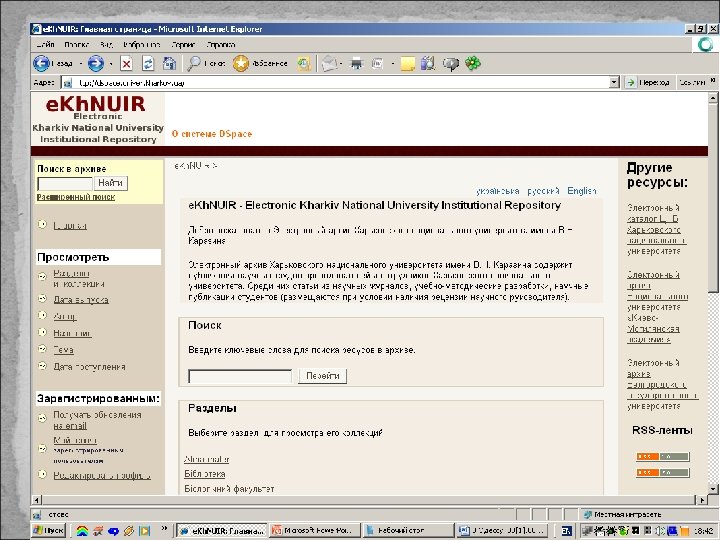720x540 pixels.
Task: Print the page with the printer icon
Action: pos(357,63)
